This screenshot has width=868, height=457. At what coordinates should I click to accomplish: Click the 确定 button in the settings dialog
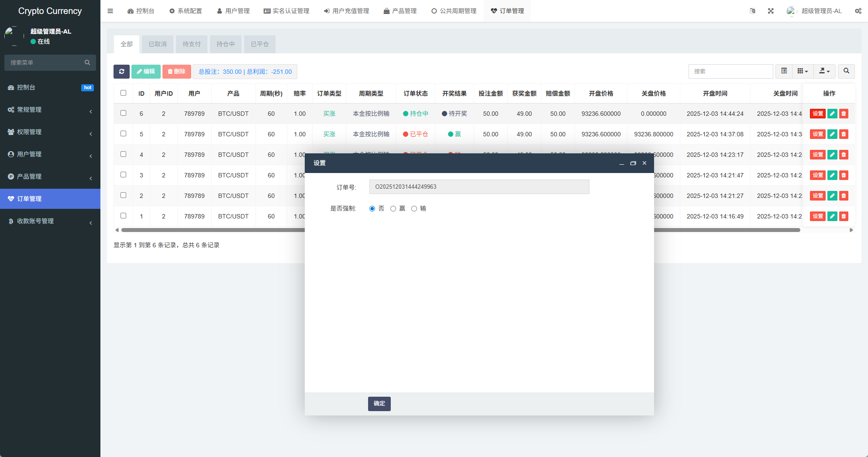(x=379, y=404)
